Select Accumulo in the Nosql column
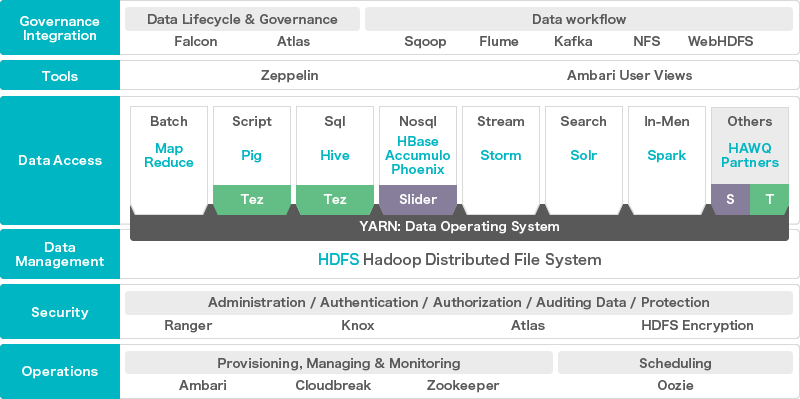 [418, 155]
